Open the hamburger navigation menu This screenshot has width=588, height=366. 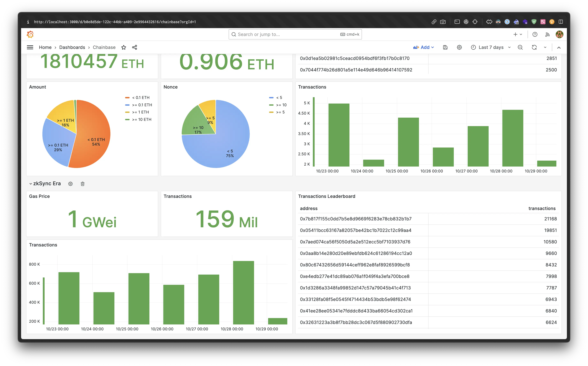click(30, 47)
